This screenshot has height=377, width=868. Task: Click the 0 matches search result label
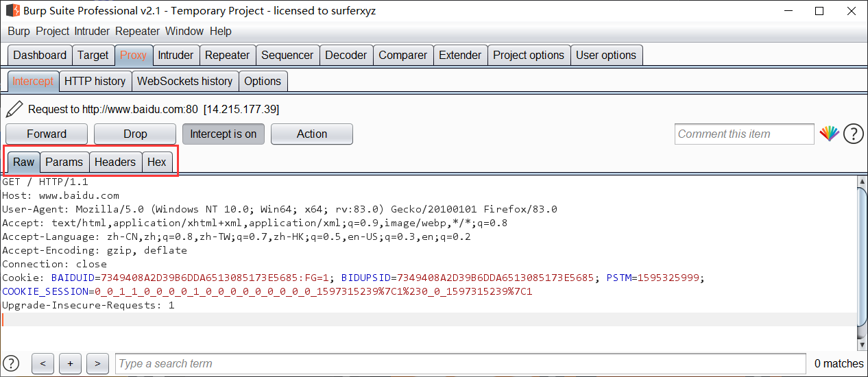coord(839,363)
